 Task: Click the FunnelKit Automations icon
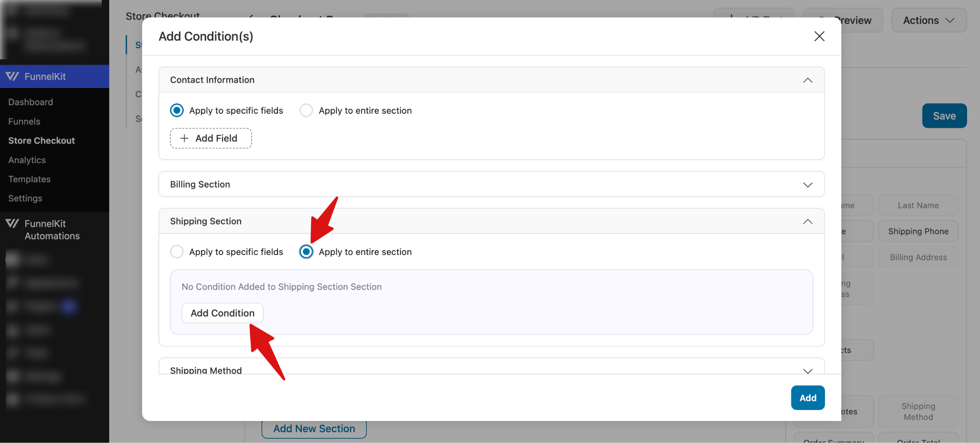12,223
